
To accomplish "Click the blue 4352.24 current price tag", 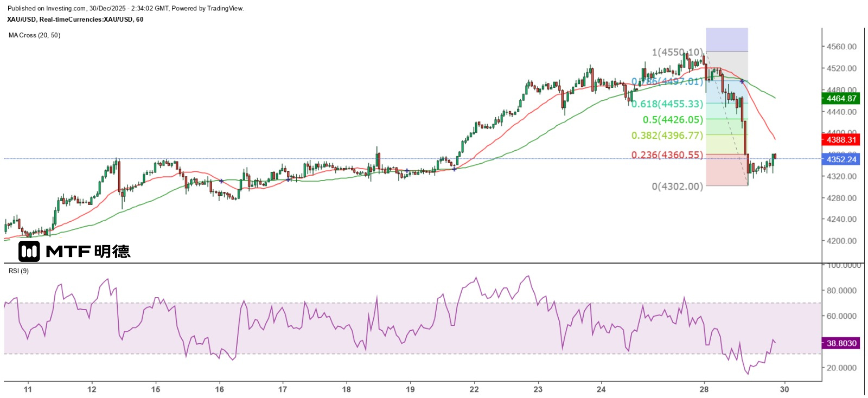I will [841, 159].
